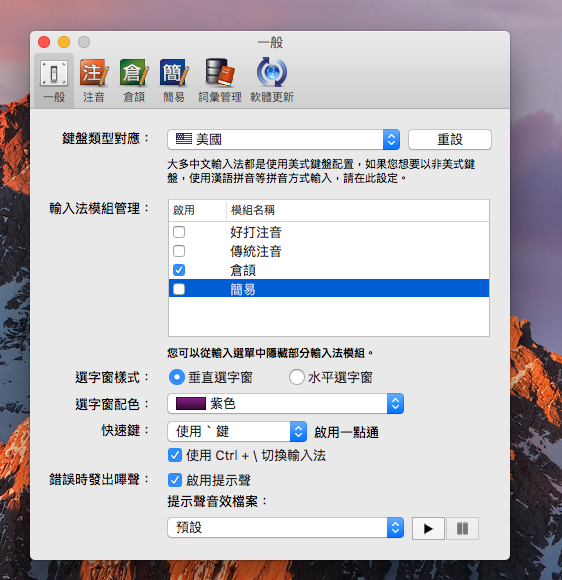Close the preferences window

44,42
